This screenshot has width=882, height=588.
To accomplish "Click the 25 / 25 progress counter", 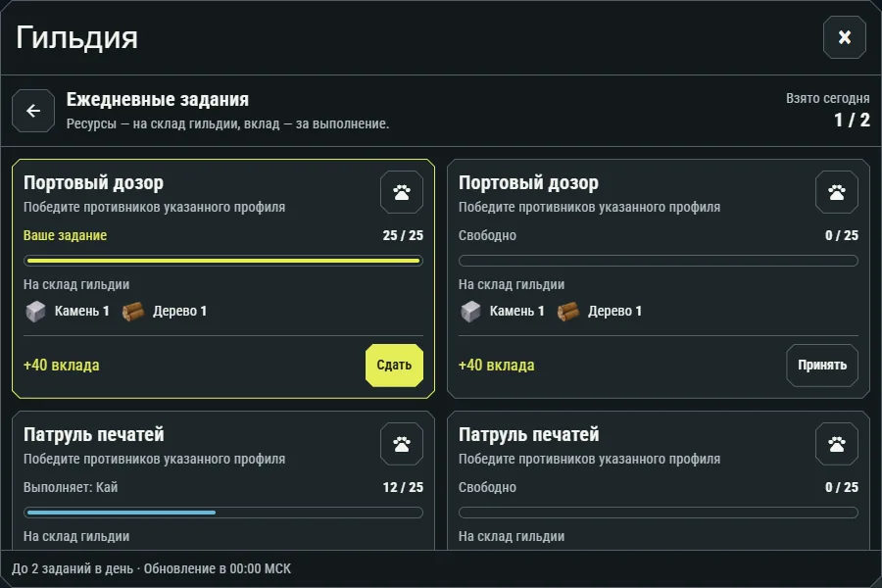I will [x=403, y=235].
